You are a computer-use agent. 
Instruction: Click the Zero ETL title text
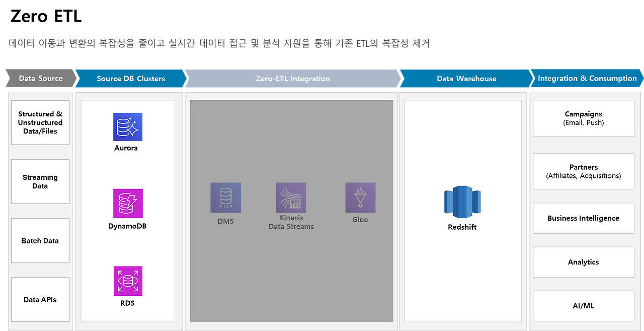point(46,16)
